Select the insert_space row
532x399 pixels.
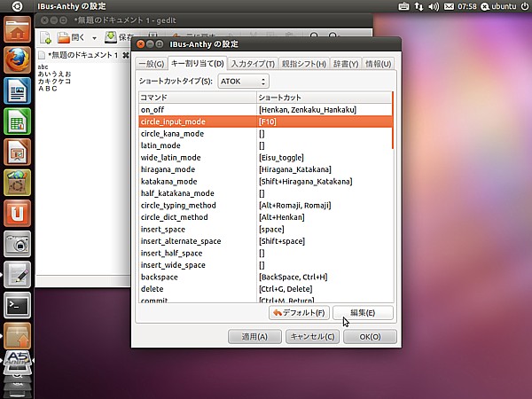pyautogui.click(x=265, y=230)
